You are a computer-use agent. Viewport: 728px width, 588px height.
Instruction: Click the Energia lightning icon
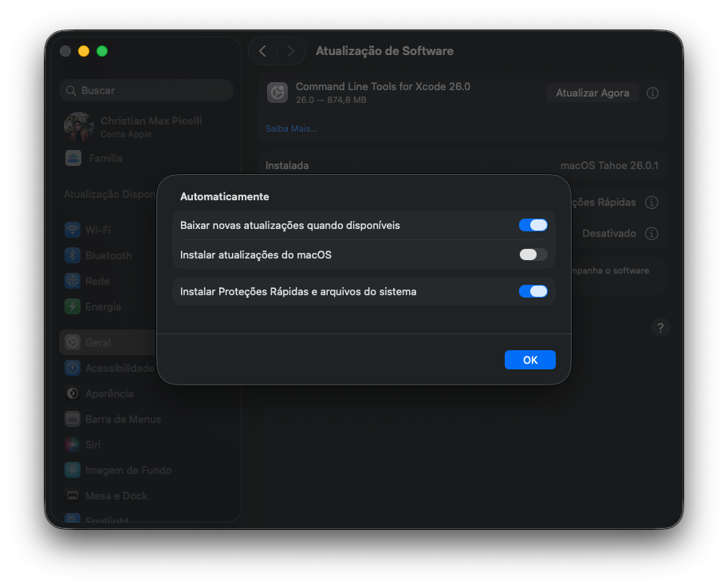tap(73, 306)
